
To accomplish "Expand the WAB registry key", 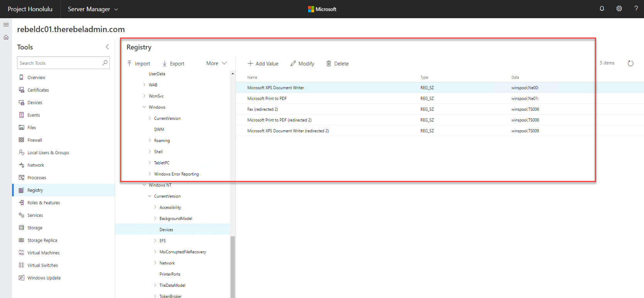I will [x=144, y=85].
